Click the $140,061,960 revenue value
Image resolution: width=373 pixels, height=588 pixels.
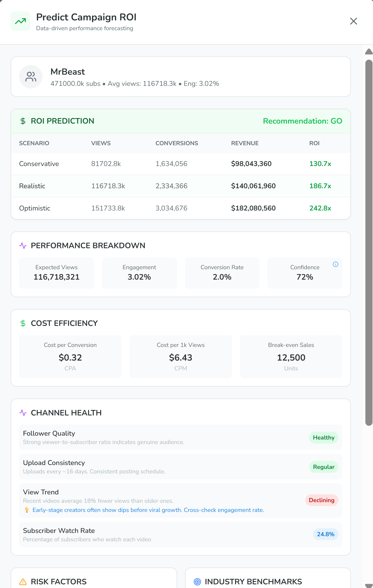[x=254, y=186]
